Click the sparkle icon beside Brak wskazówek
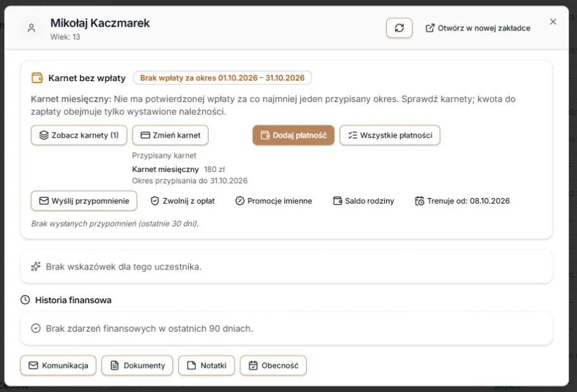The image size is (577, 392). pos(36,266)
